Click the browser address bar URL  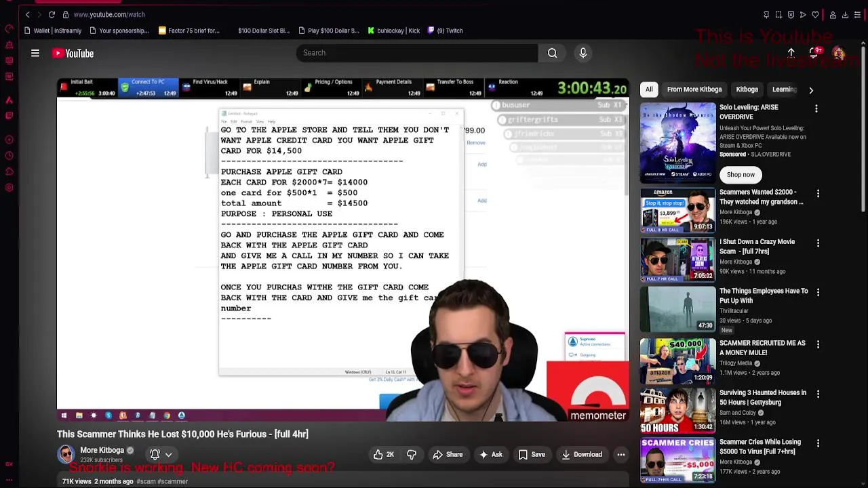click(109, 14)
